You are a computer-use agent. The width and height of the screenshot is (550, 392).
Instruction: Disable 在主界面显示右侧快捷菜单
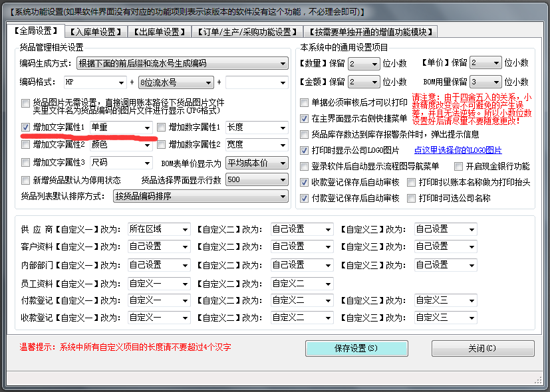coord(304,118)
